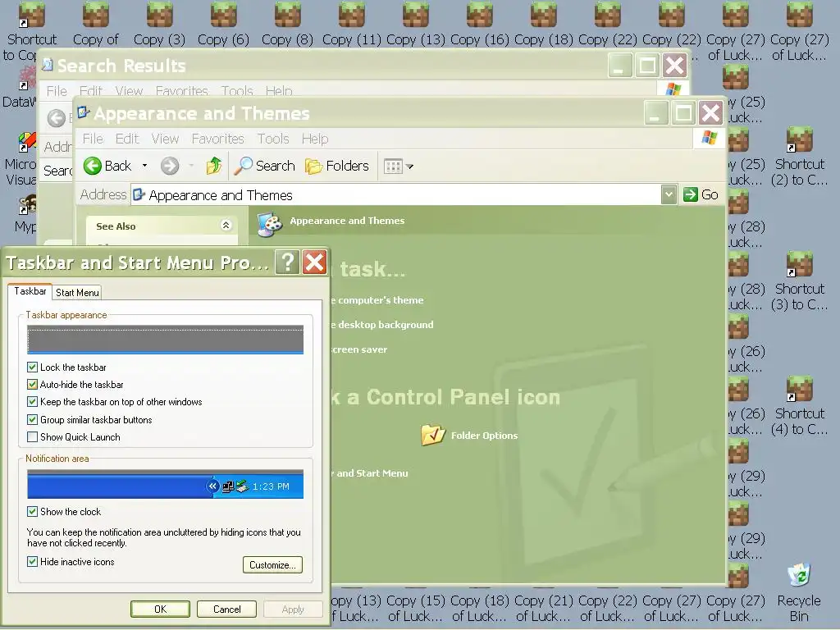The image size is (840, 630).
Task: Open View menu in Appearance and Themes
Action: (x=165, y=139)
